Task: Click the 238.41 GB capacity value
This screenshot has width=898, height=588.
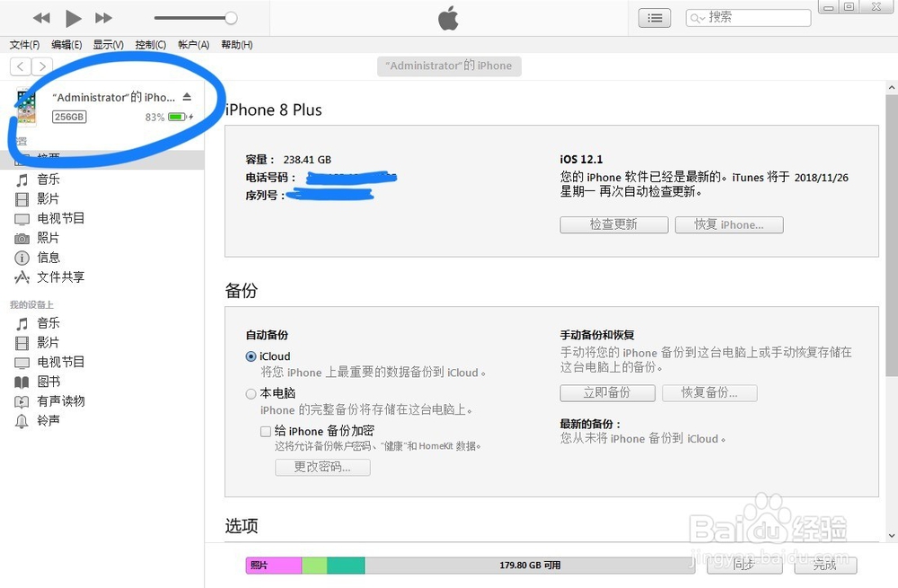Action: (307, 160)
